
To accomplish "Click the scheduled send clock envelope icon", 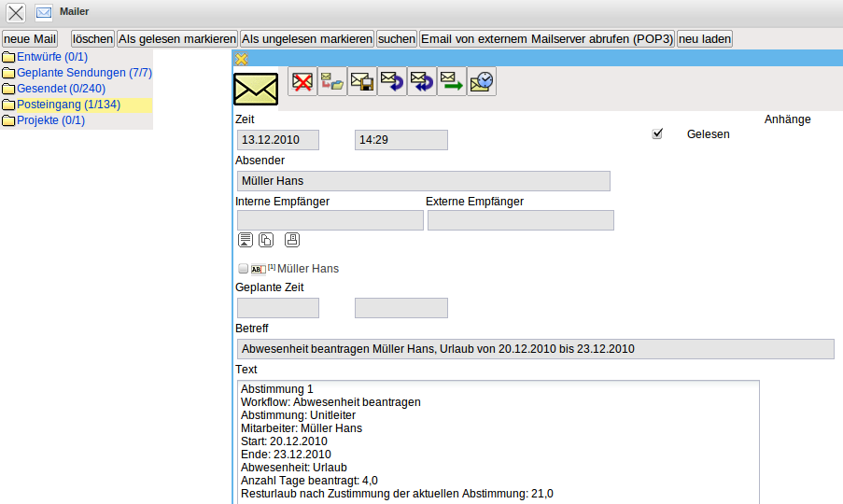I will click(x=482, y=82).
